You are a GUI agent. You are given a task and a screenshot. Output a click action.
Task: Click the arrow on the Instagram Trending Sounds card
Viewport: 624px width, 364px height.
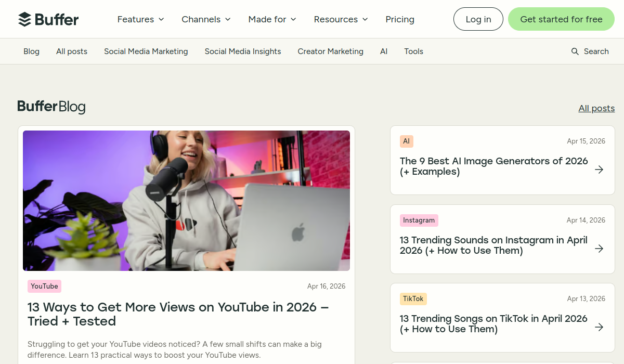tap(599, 248)
